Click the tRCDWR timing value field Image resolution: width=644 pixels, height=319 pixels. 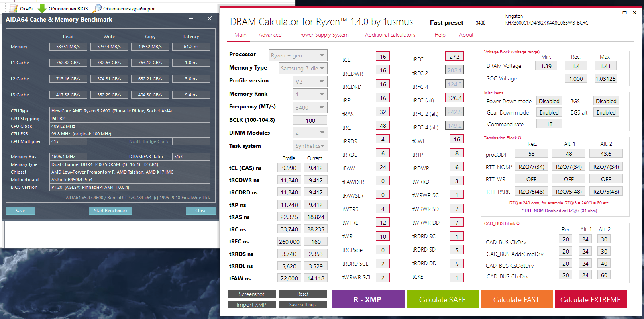click(x=383, y=70)
